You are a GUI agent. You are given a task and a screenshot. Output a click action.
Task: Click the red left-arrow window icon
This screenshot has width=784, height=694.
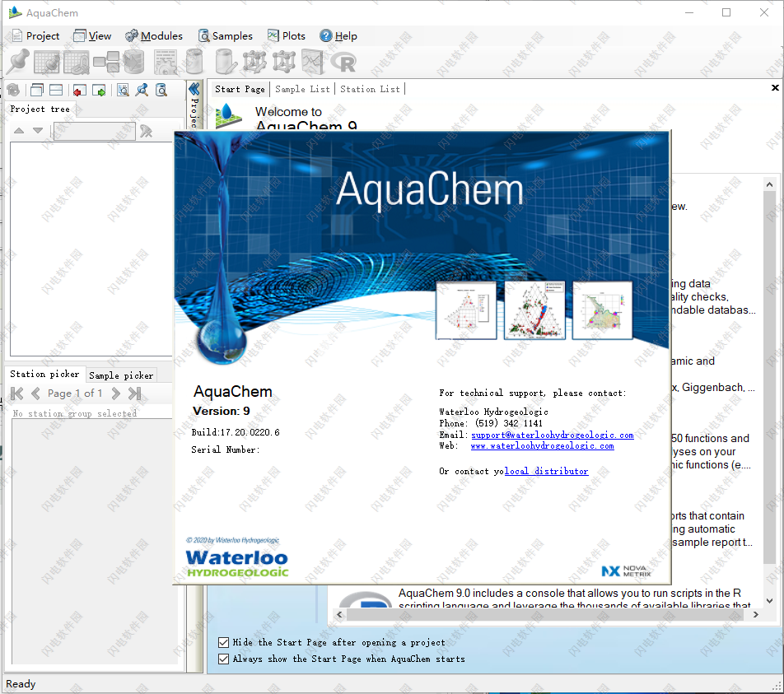click(80, 91)
